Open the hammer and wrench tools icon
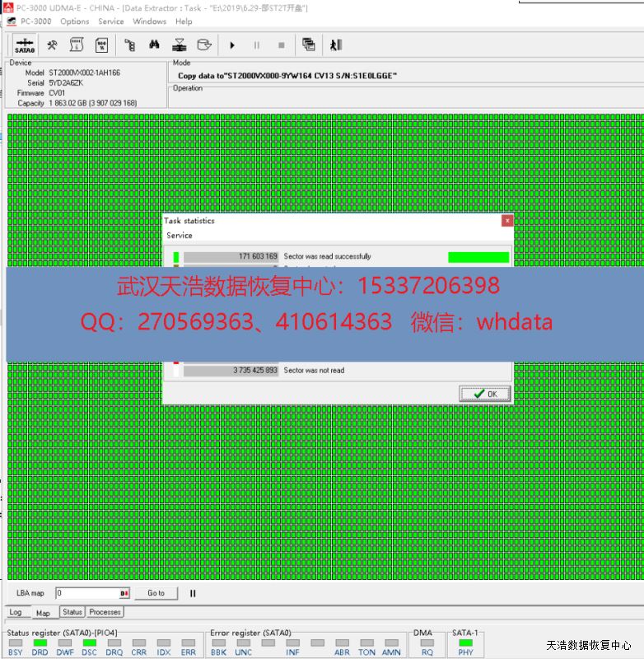This screenshot has height=659, width=644. pyautogui.click(x=51, y=44)
